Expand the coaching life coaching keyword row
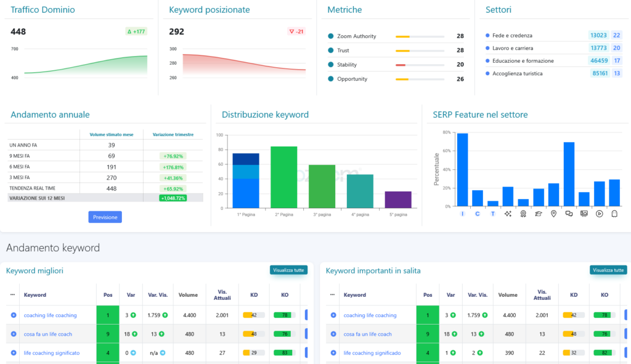Image resolution: width=631 pixels, height=364 pixels. 11,315
